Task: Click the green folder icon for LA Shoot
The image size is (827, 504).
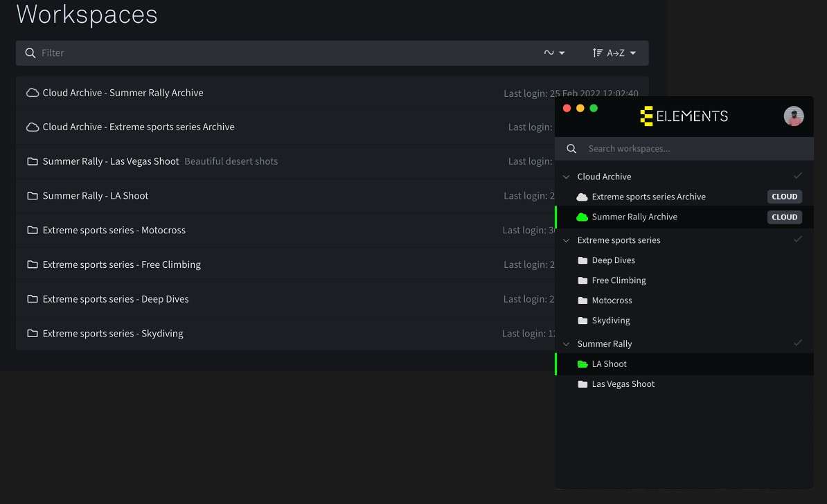Action: [x=583, y=364]
